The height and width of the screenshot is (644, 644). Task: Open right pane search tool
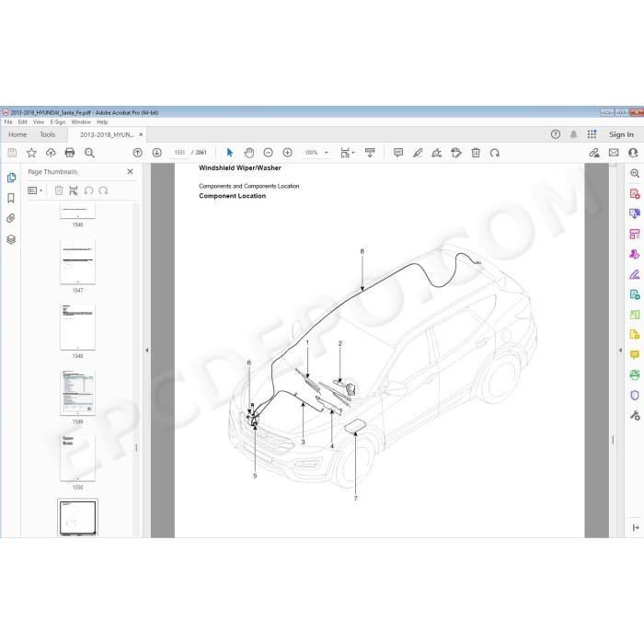(635, 173)
